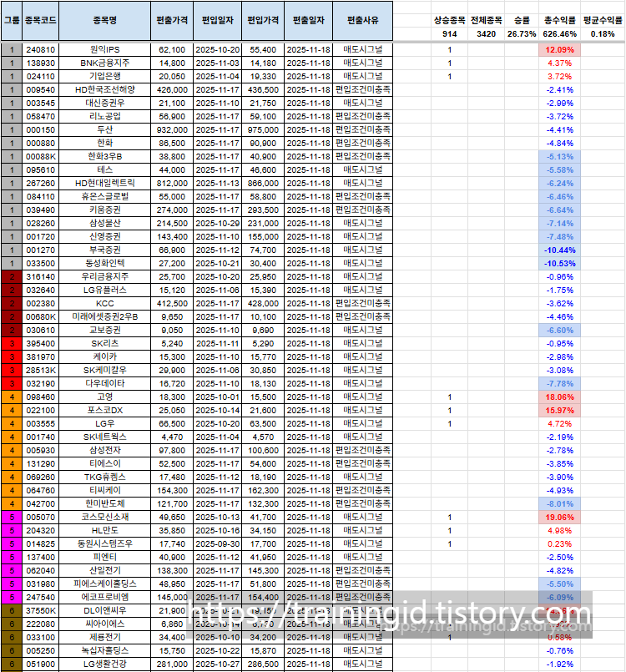
Task: Click the 휴온스글로벌 cell
Action: click(x=105, y=197)
